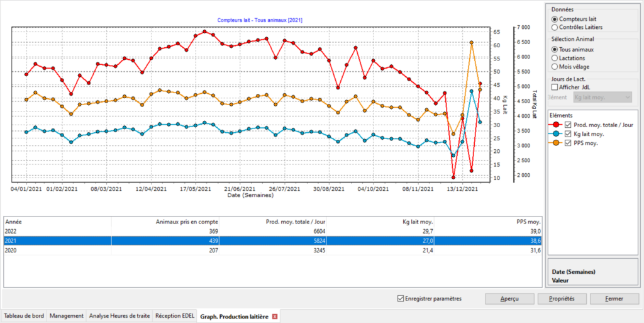Select the Lactations animal option

555,58
